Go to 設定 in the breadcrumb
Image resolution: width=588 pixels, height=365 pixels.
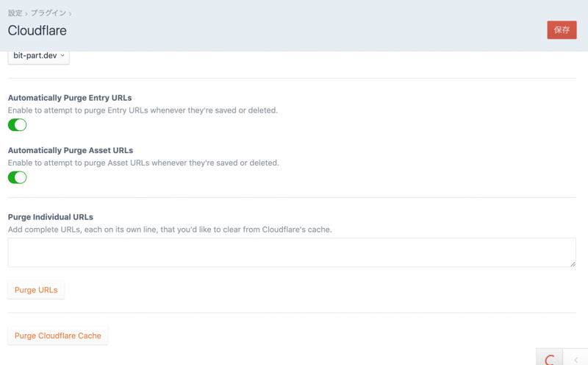[x=15, y=13]
